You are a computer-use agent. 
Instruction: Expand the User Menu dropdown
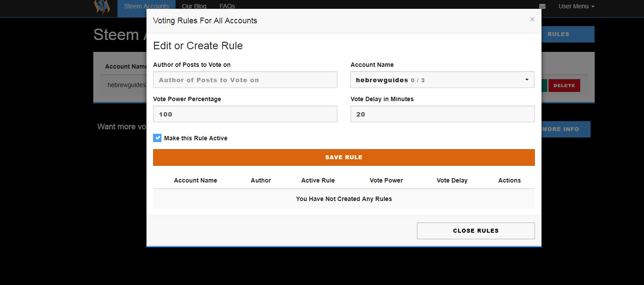pos(576,7)
